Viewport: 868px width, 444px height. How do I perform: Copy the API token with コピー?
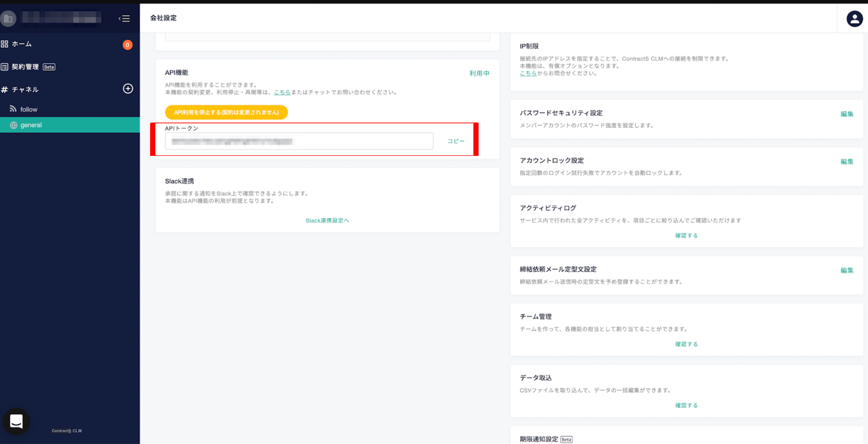pyautogui.click(x=456, y=141)
